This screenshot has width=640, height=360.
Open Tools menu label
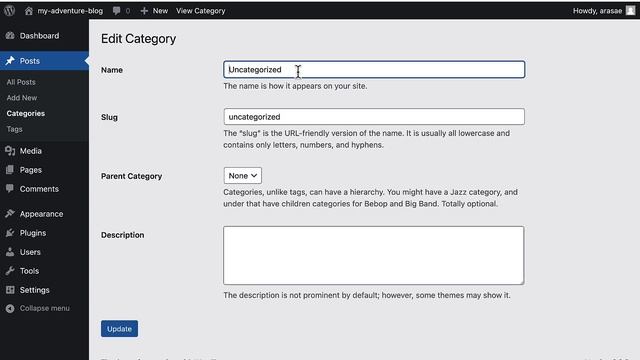tap(29, 271)
